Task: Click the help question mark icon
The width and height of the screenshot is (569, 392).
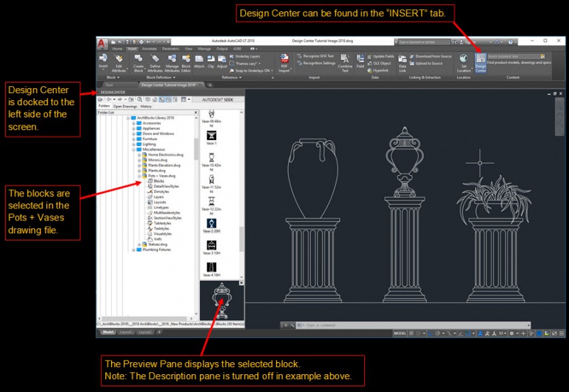Action: (x=510, y=42)
